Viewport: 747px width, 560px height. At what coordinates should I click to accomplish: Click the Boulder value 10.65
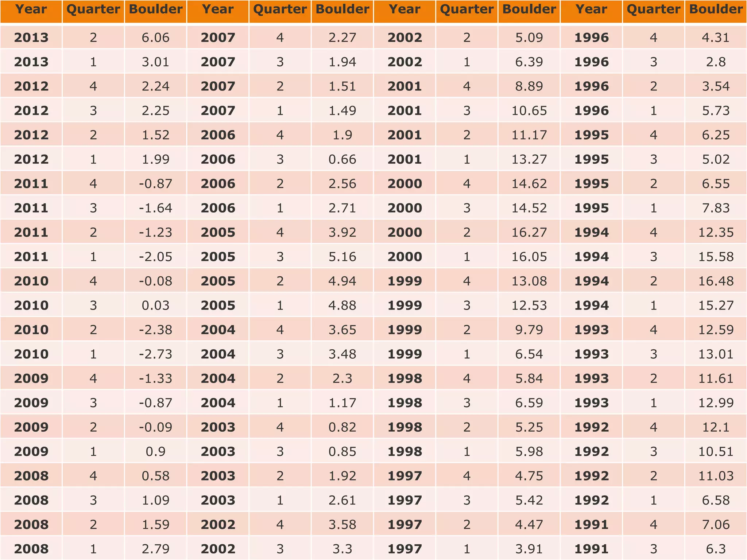coord(529,110)
